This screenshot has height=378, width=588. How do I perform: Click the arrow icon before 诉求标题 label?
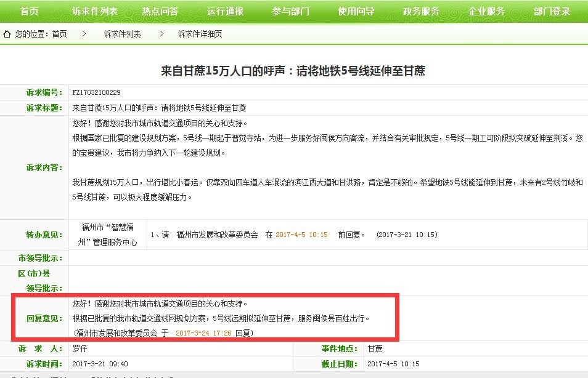click(x=23, y=108)
